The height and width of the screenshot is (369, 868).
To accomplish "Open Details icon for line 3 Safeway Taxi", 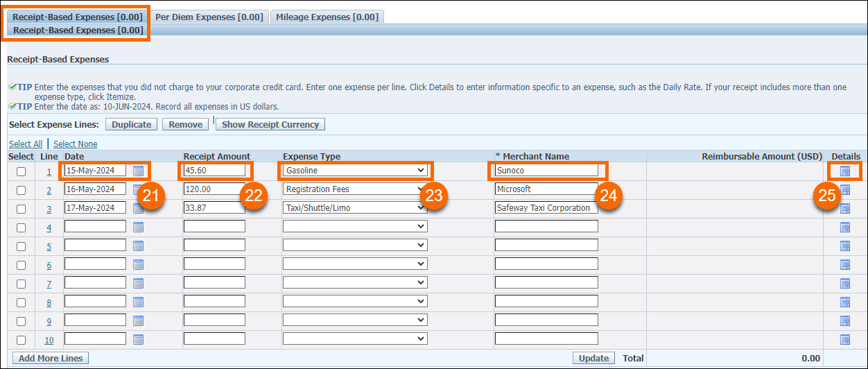I will (x=844, y=209).
